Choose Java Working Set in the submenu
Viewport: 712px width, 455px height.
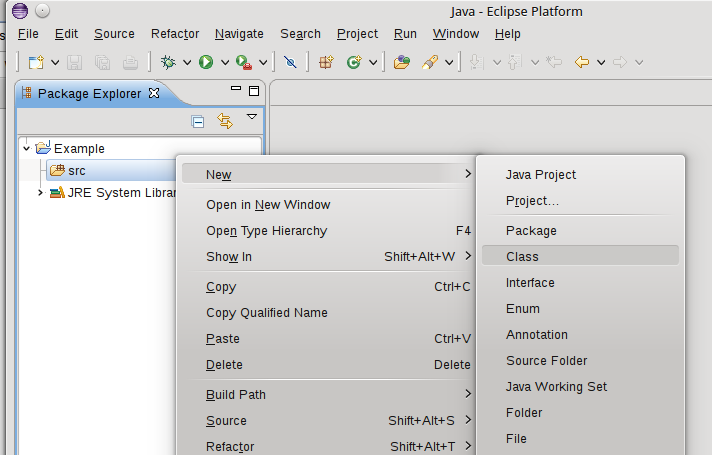[x=580, y=387]
